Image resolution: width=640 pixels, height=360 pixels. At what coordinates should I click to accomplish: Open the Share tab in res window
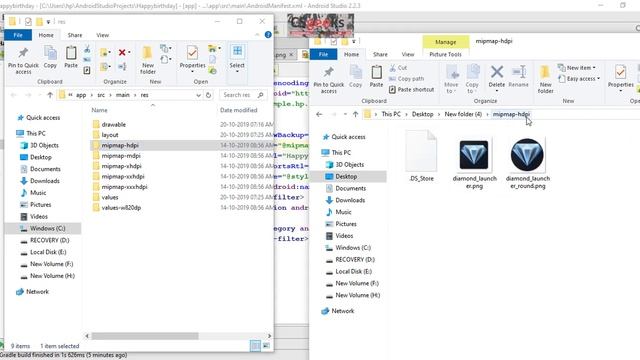(75, 35)
